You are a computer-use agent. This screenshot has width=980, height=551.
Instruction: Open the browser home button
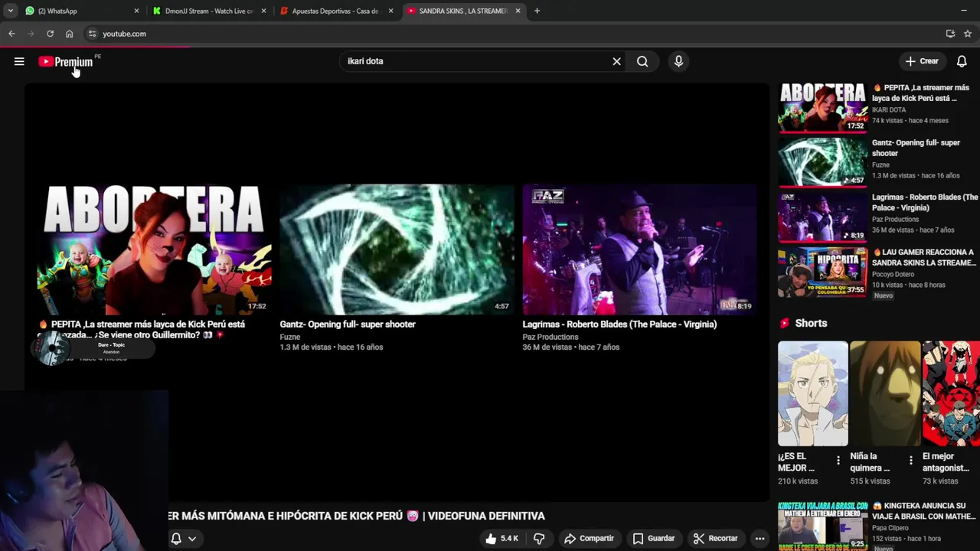(x=69, y=34)
